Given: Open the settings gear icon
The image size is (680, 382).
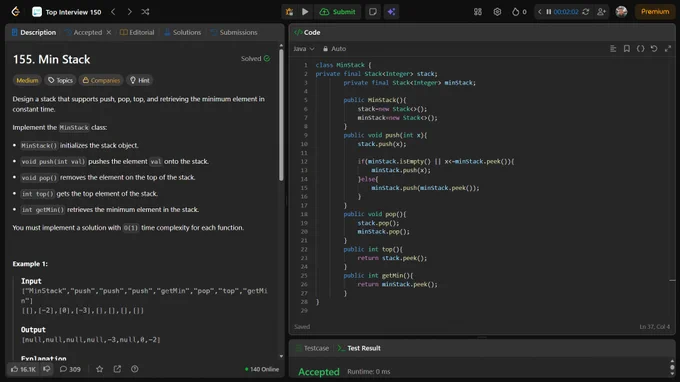Looking at the screenshot, I should 497,12.
